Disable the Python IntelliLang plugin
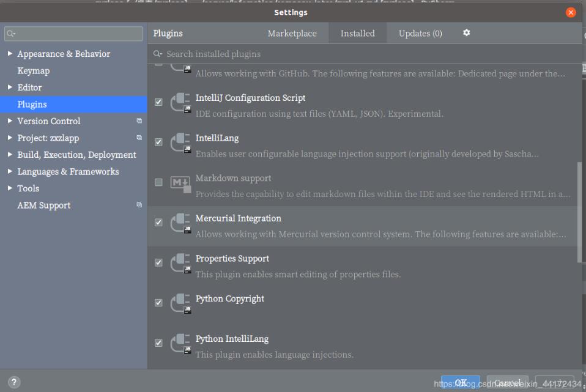 [x=158, y=342]
